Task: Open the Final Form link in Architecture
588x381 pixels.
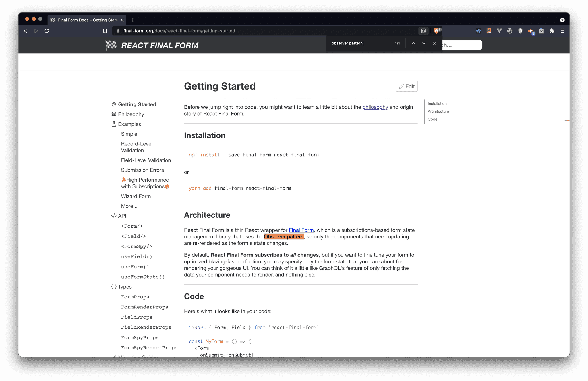Action: click(x=301, y=230)
